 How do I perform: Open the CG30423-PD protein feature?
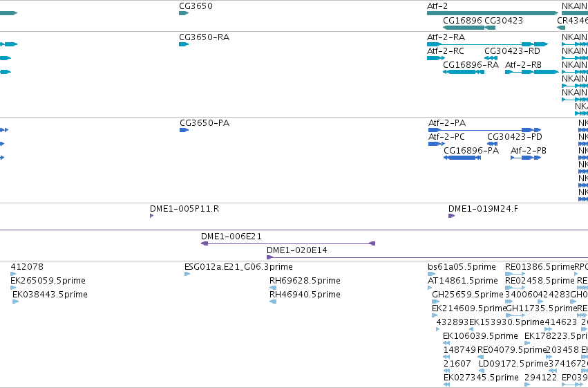pyautogui.click(x=493, y=144)
